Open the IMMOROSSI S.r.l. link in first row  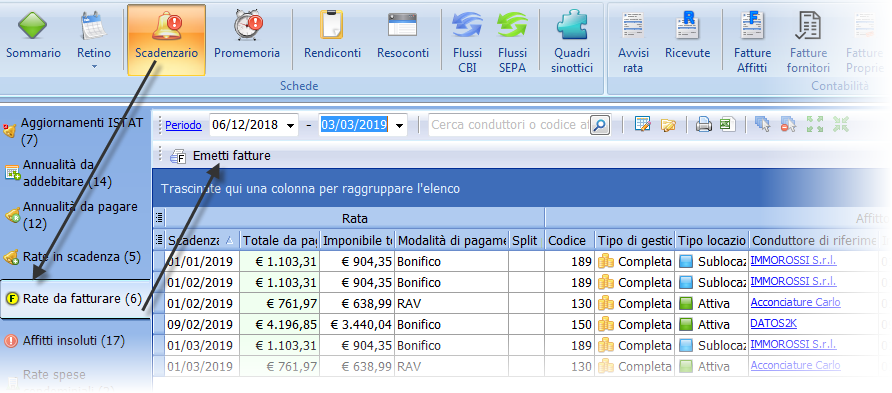pos(793,261)
